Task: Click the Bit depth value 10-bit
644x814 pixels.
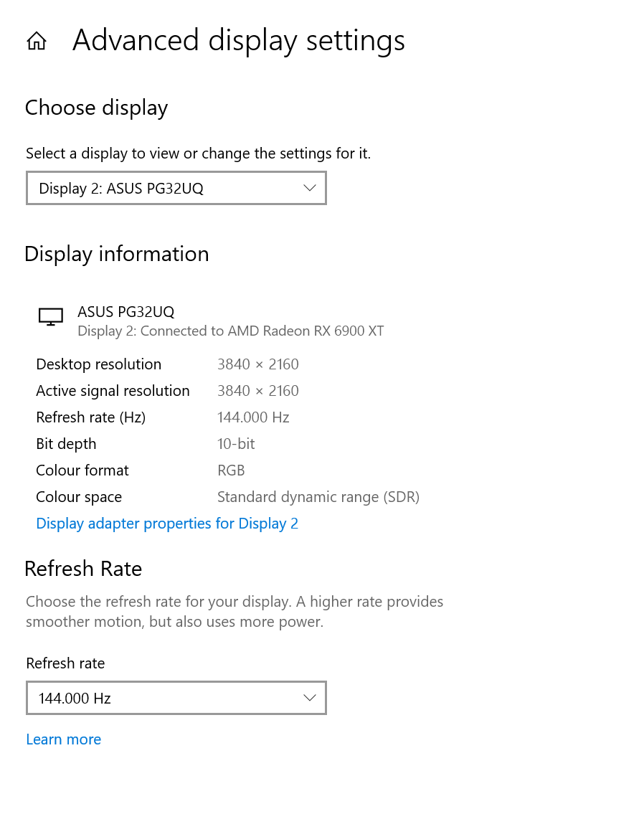Action: coord(236,444)
